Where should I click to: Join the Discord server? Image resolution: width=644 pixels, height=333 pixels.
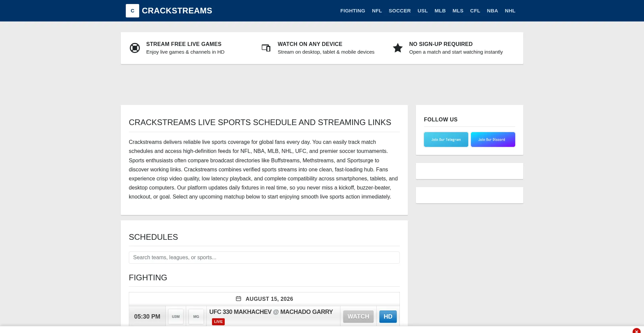point(493,140)
